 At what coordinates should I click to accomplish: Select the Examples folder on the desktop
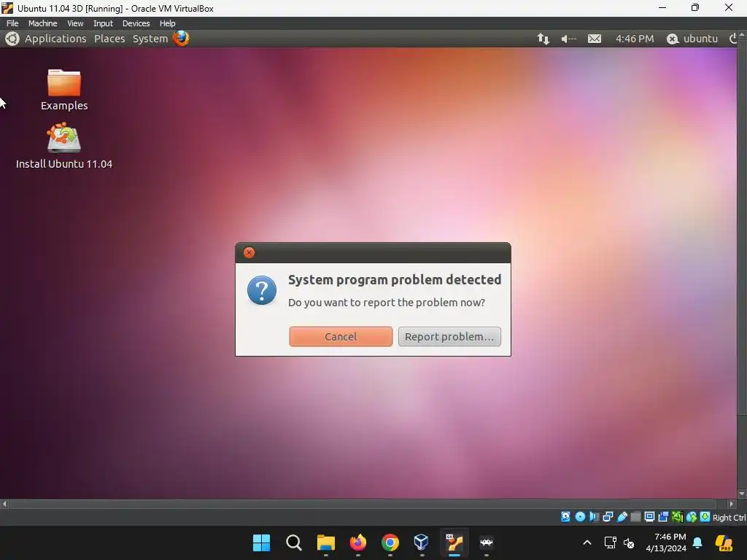coord(64,90)
